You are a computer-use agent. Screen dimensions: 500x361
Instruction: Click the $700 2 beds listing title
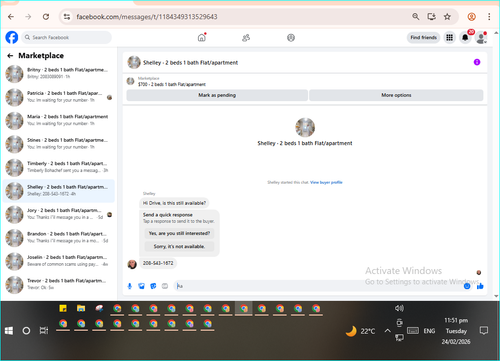click(172, 84)
